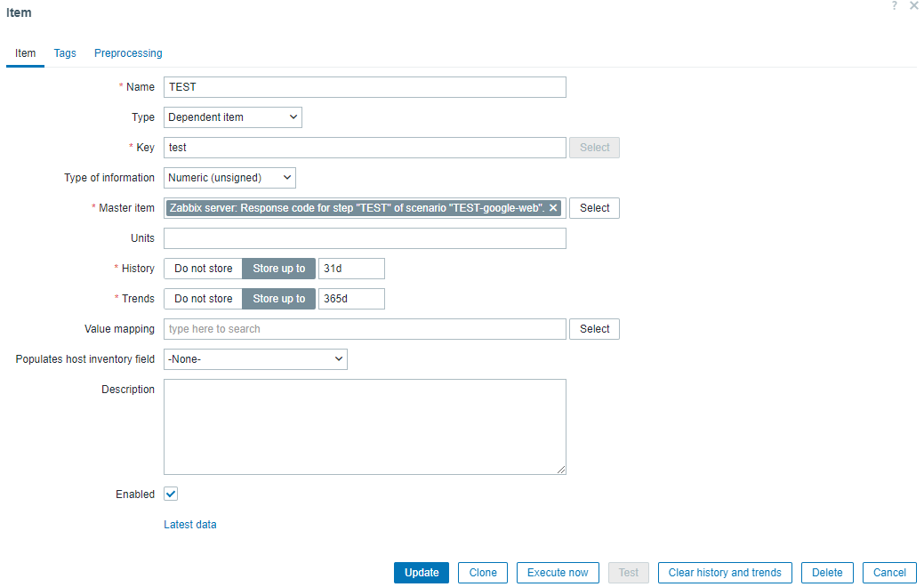Expand Populates host inventory field dropdown
The height and width of the screenshot is (587, 924).
tap(255, 359)
